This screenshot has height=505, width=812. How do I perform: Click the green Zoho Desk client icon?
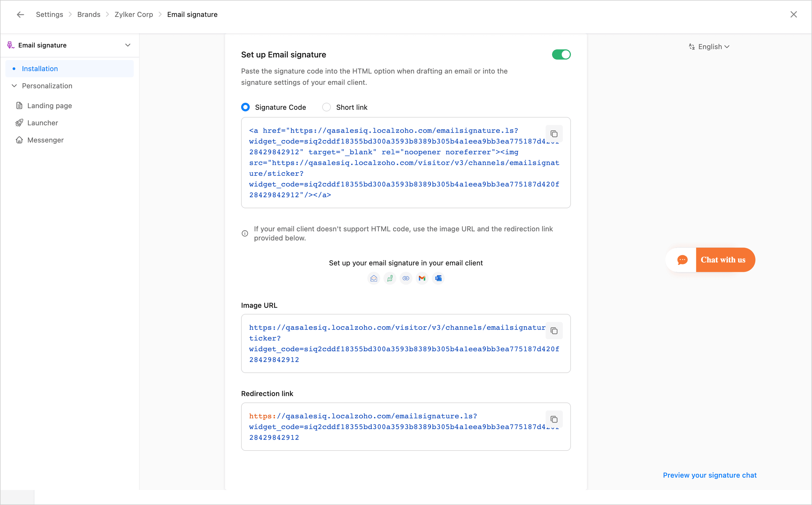pos(390,278)
